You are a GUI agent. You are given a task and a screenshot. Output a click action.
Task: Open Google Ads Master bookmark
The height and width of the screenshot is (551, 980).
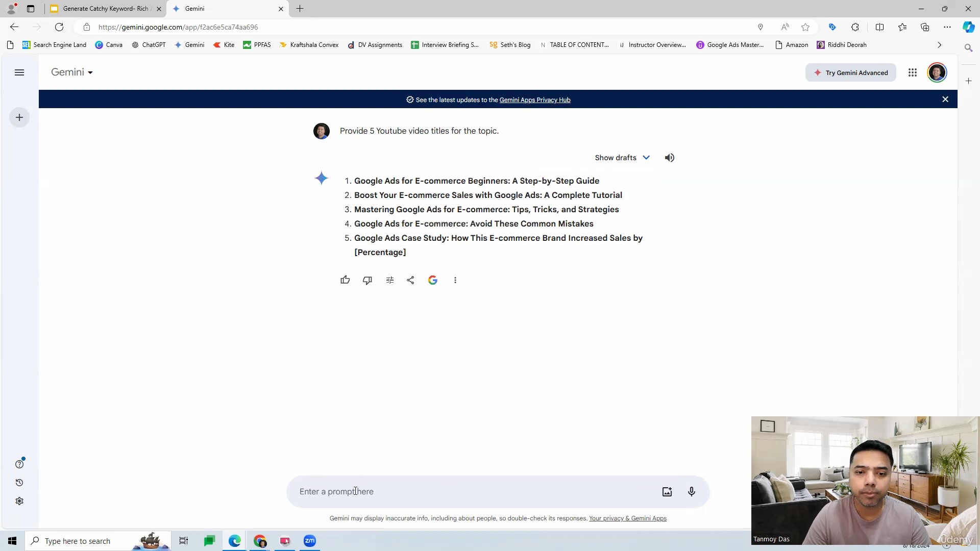[730, 45]
